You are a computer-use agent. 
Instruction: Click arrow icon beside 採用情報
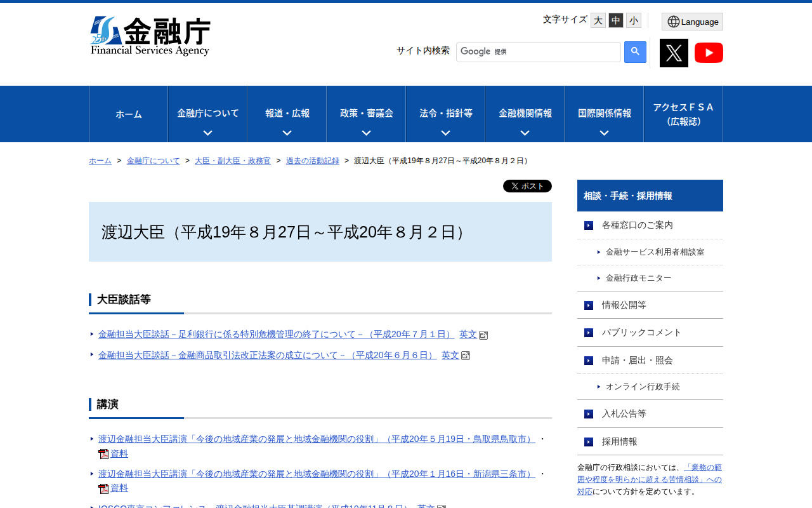pyautogui.click(x=589, y=442)
